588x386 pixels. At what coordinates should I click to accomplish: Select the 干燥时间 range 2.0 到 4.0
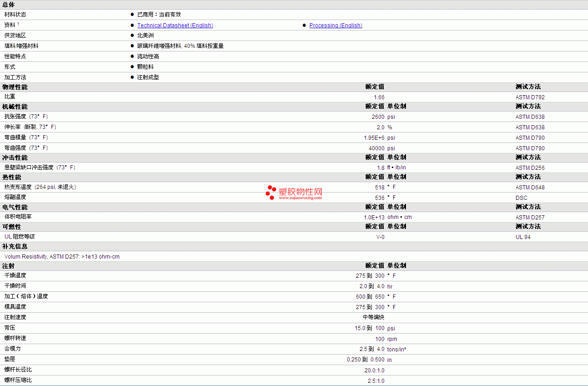pos(372,286)
